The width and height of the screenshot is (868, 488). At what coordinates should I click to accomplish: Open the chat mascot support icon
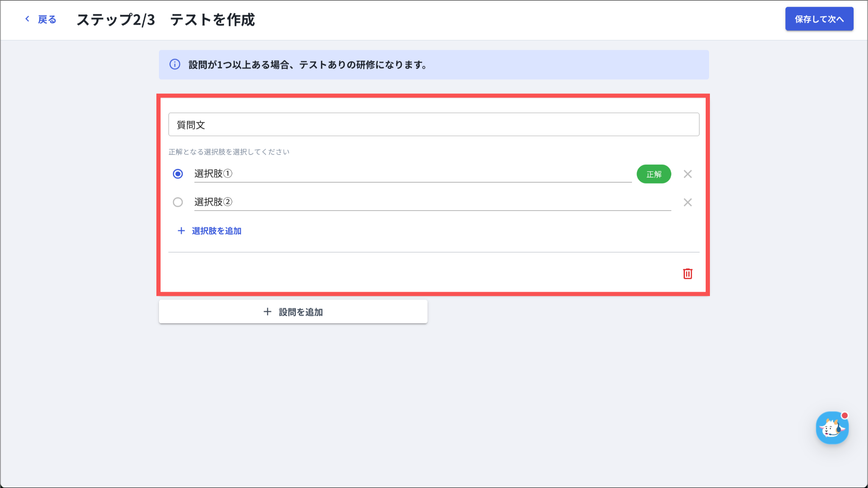[832, 428]
